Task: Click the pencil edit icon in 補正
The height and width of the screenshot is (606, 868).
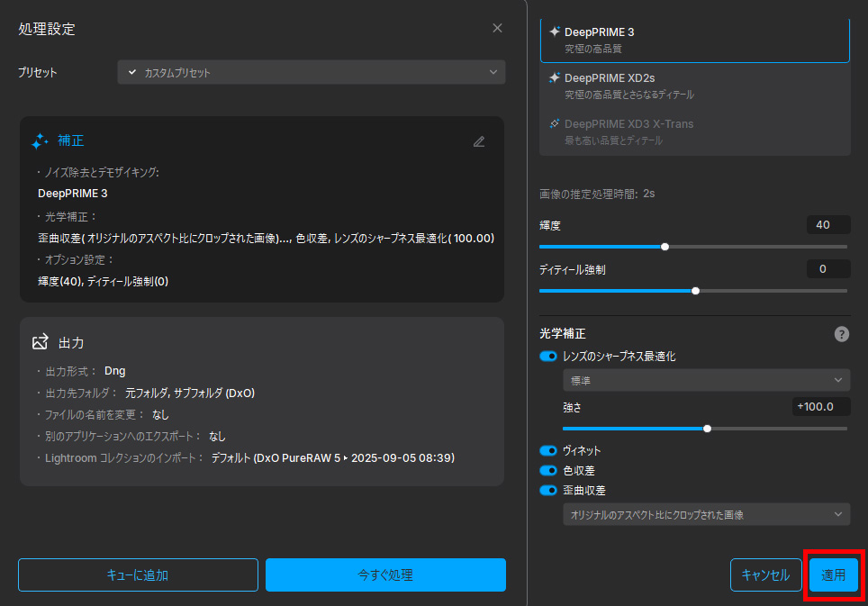Action: point(479,141)
